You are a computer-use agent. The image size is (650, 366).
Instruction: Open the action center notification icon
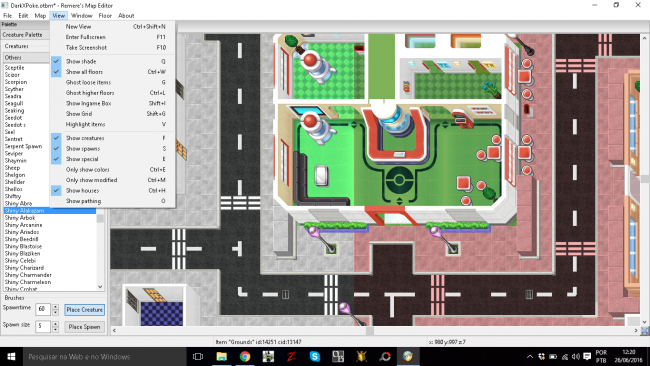point(587,356)
